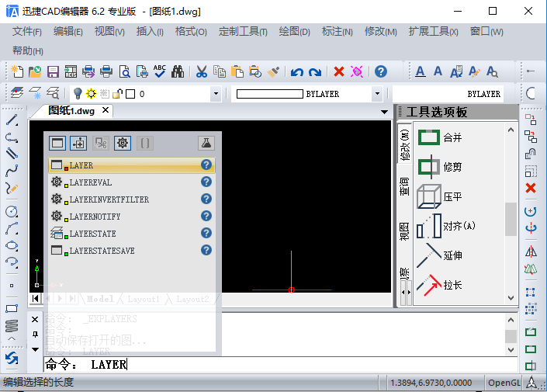Expand the document tab list arrow

(x=384, y=112)
